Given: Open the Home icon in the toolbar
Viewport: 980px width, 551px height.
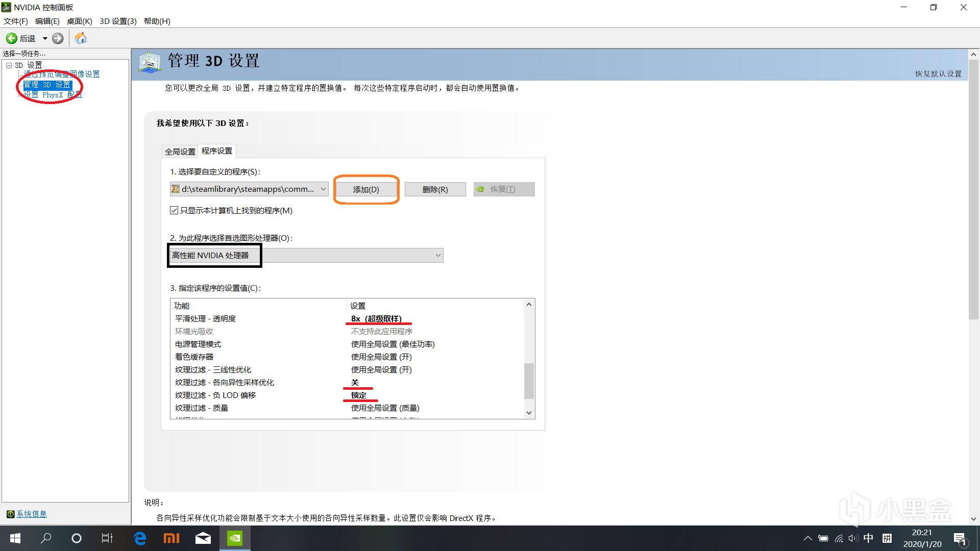Looking at the screenshot, I should [x=81, y=38].
